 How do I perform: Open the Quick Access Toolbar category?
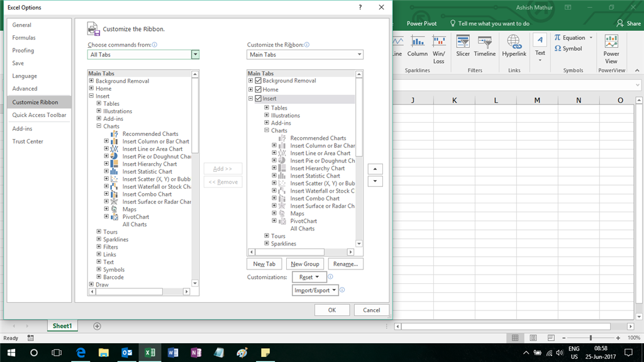point(39,115)
